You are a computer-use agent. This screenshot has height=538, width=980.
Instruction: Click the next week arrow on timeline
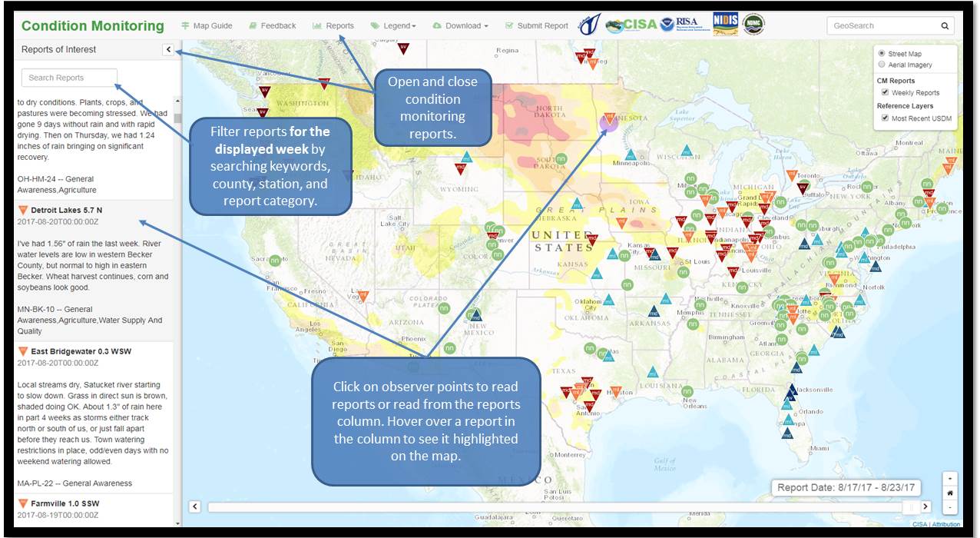pyautogui.click(x=925, y=506)
